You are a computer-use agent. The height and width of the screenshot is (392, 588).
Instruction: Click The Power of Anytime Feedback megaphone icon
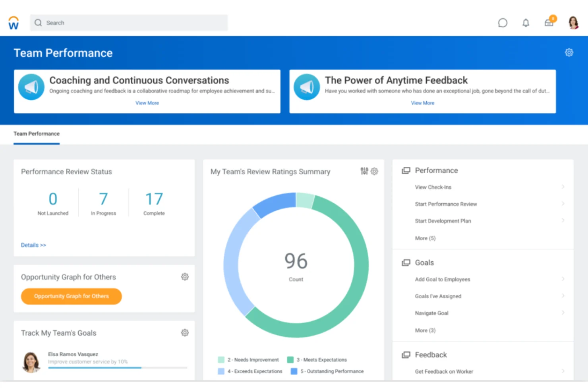tap(307, 87)
